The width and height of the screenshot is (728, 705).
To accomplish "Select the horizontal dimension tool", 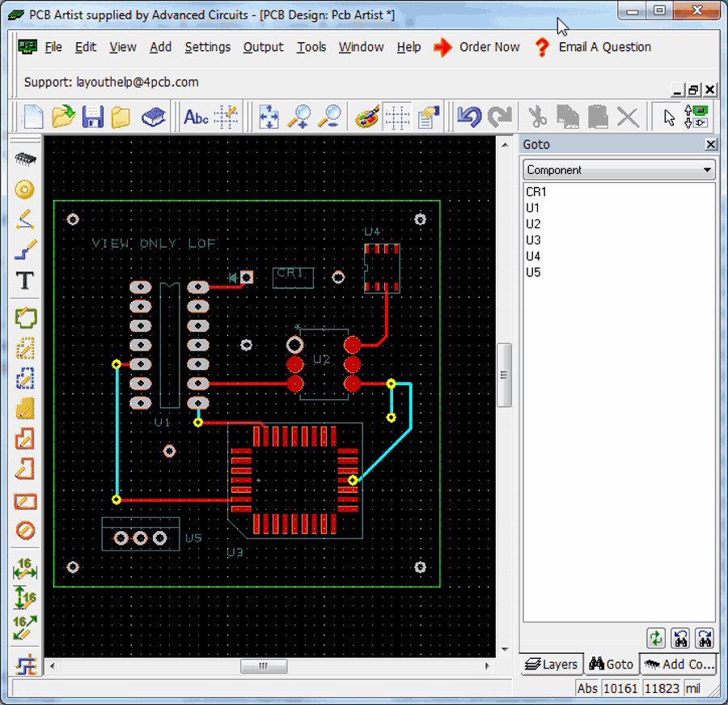I will (x=24, y=568).
